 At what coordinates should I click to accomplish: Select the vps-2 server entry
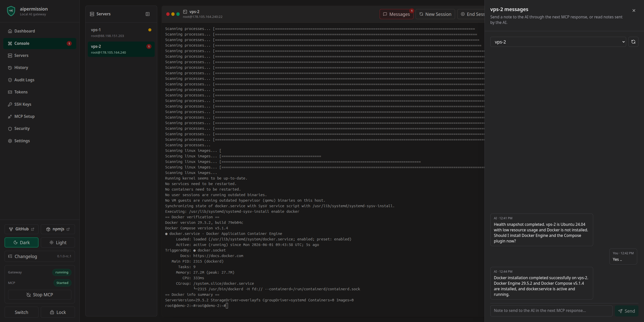pyautogui.click(x=121, y=49)
